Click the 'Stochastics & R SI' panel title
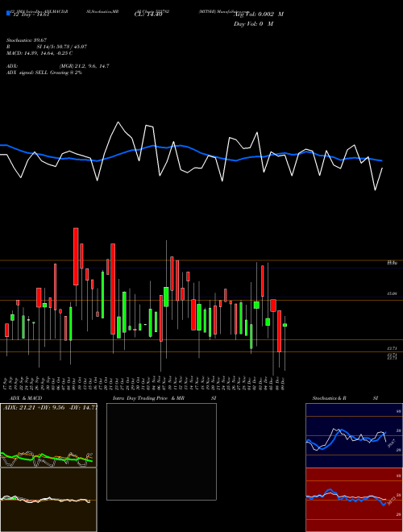The image size is (403, 532). coord(345,398)
